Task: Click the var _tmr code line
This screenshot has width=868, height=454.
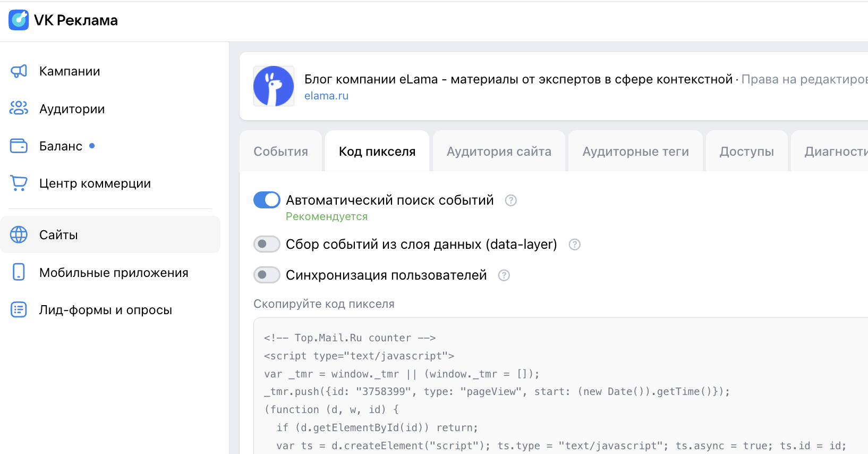Action: [x=402, y=374]
